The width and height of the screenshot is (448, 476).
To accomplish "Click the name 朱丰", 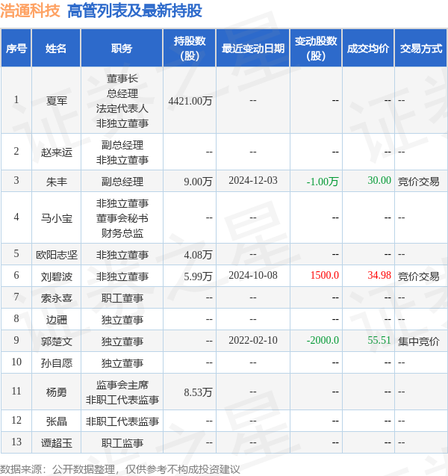I will pos(57,182).
